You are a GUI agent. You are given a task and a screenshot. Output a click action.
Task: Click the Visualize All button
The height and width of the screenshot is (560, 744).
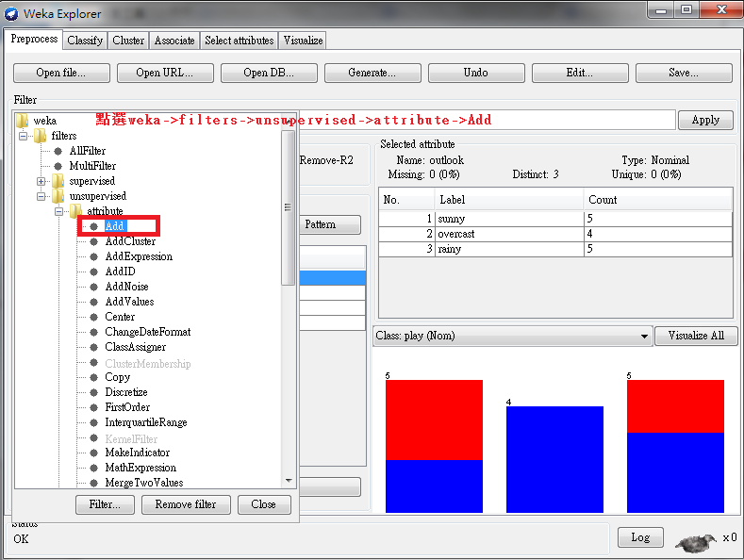pyautogui.click(x=696, y=336)
